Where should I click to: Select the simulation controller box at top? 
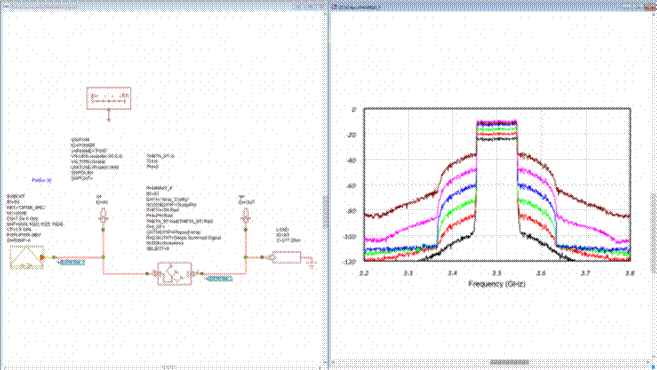[x=109, y=98]
